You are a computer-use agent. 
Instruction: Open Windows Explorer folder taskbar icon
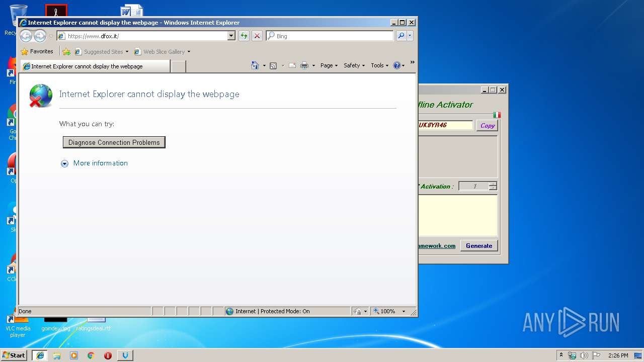pyautogui.click(x=57, y=355)
